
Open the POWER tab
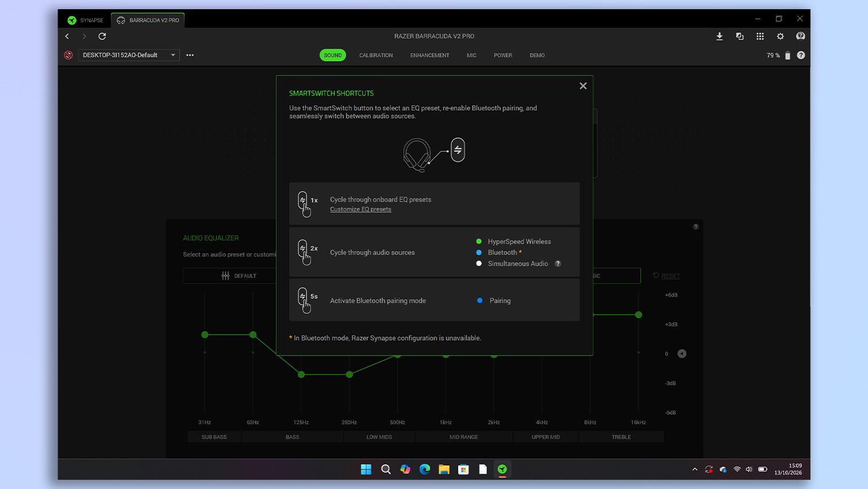pos(503,55)
